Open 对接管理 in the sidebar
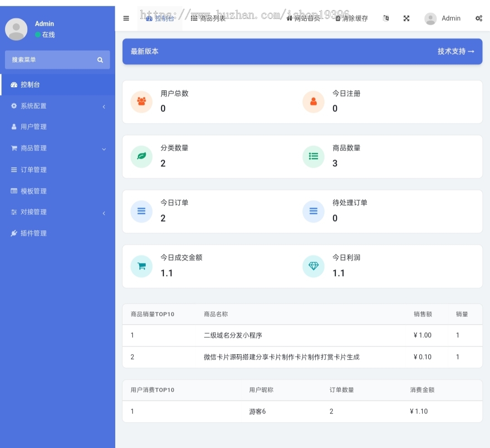 pyautogui.click(x=58, y=212)
